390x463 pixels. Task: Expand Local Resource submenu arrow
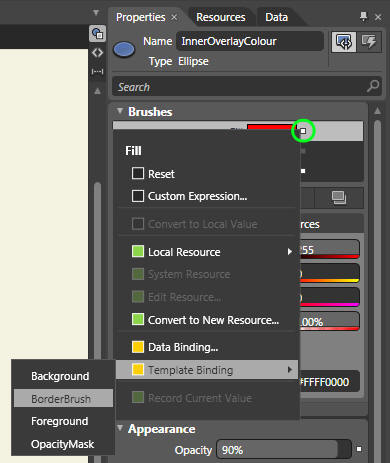290,252
